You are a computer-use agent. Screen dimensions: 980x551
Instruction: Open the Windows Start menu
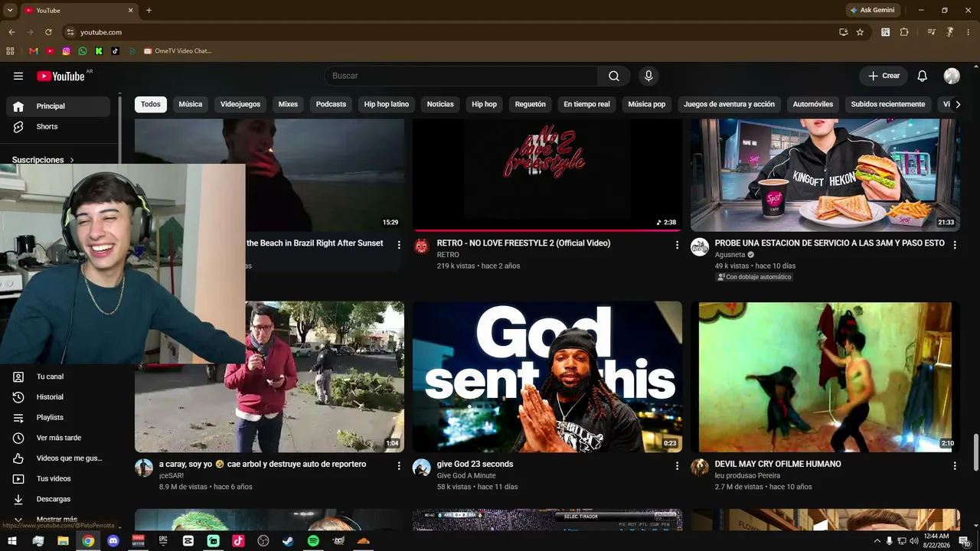[12, 540]
